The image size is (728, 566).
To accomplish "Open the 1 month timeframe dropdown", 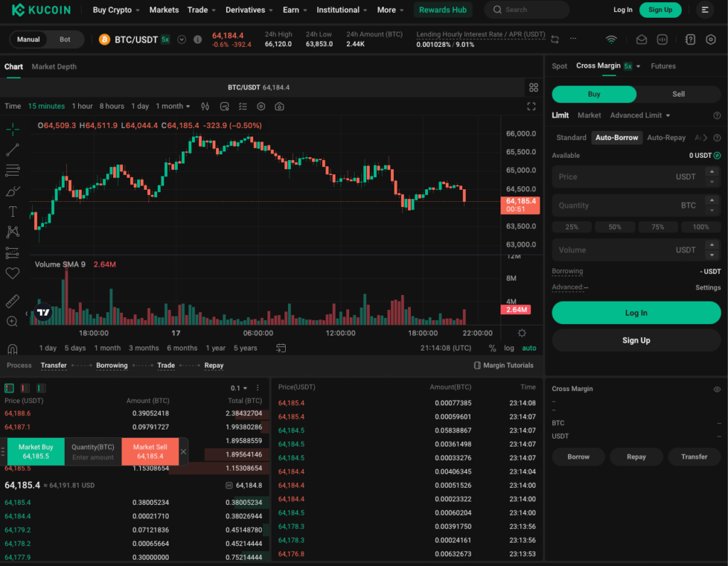I will [173, 106].
